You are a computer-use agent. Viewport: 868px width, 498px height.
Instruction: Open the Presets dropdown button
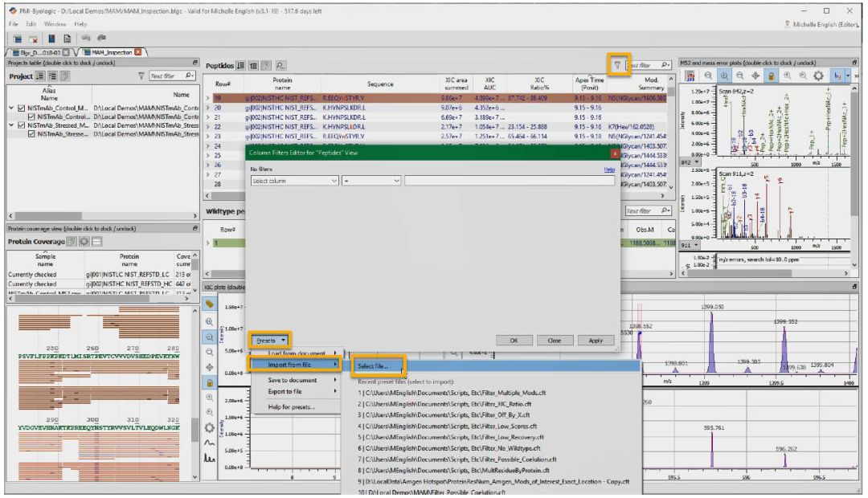coord(269,341)
